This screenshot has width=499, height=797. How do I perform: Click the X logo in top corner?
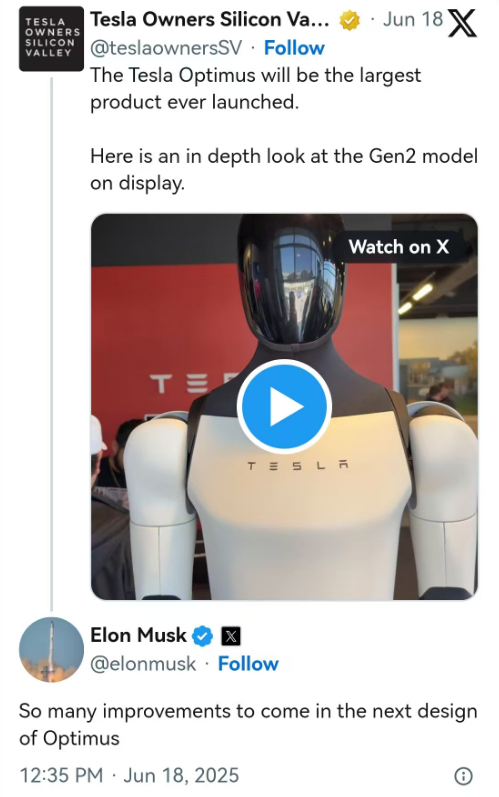pyautogui.click(x=462, y=24)
